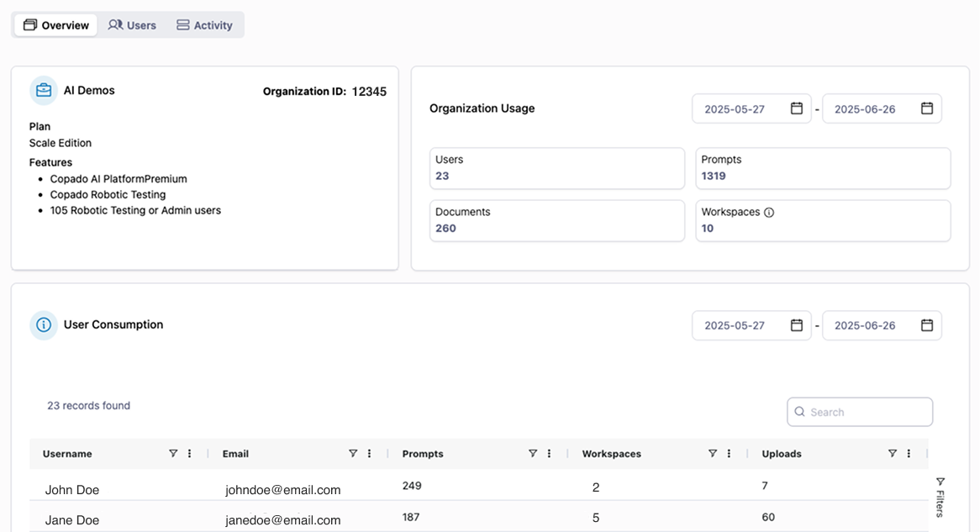980x532 pixels.
Task: Open calendar for Organization Usage end date
Action: point(926,108)
